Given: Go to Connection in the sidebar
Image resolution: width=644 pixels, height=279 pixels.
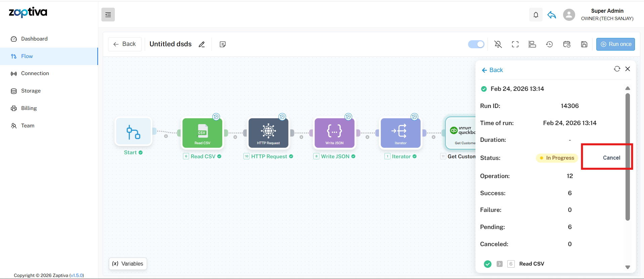Looking at the screenshot, I should [x=35, y=73].
